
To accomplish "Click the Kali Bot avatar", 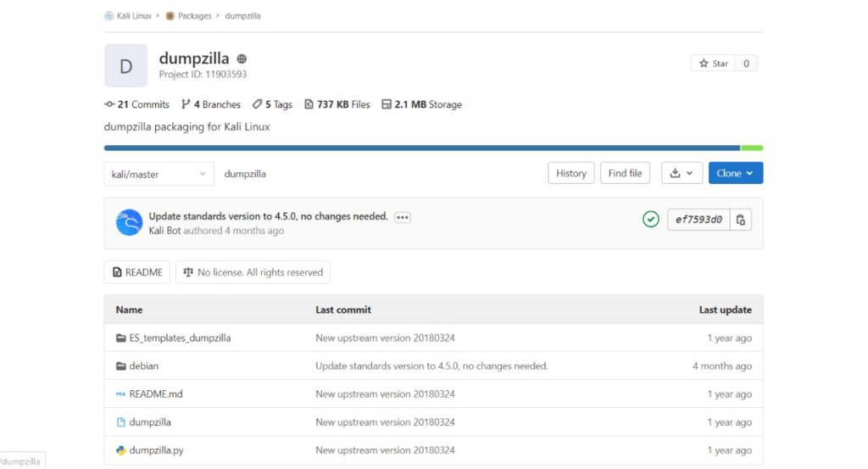I will (129, 222).
